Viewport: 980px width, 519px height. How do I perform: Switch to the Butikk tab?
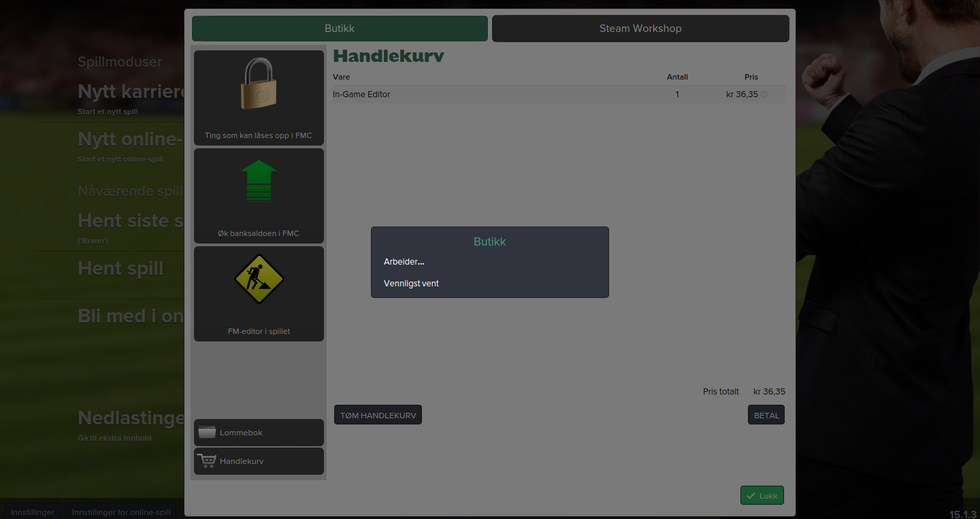pos(340,29)
